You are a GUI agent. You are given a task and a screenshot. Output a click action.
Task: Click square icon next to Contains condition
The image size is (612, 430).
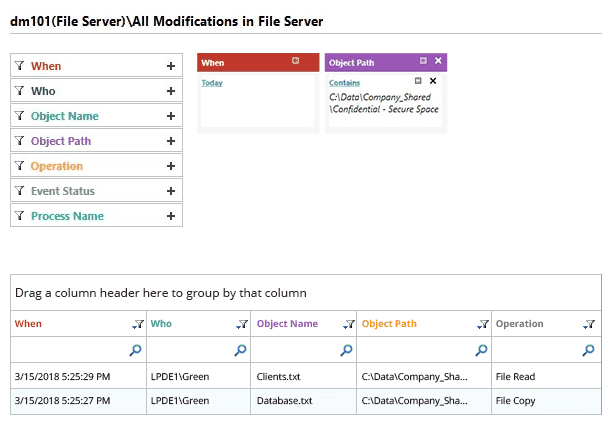(x=418, y=81)
